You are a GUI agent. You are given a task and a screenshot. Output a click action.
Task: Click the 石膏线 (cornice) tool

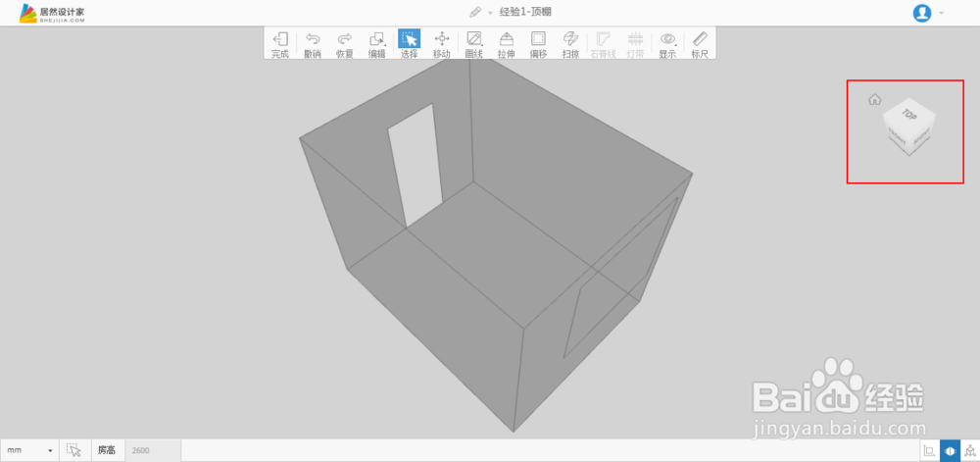point(603,44)
